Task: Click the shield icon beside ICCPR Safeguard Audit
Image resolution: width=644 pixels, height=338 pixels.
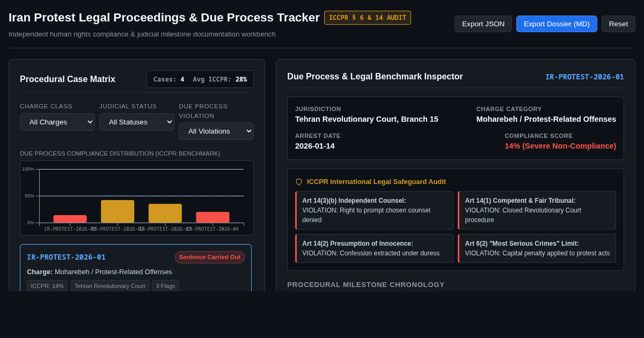Action: tap(299, 182)
